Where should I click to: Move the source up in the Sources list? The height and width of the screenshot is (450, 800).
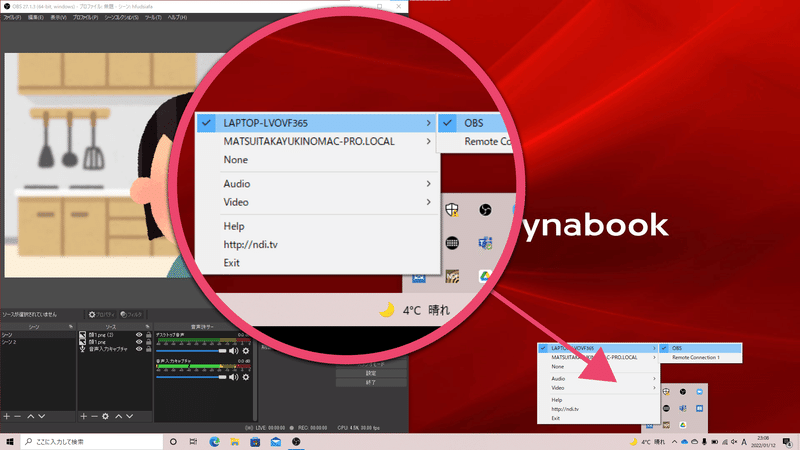click(x=118, y=416)
